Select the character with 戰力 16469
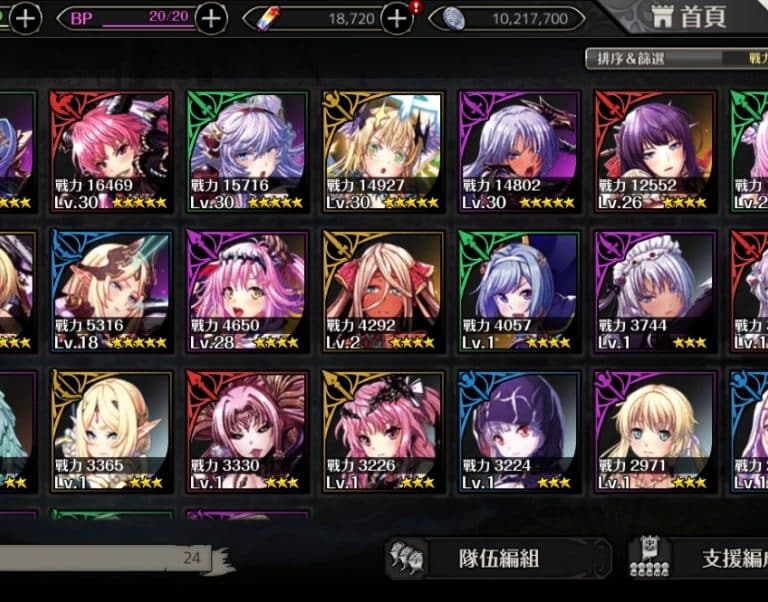The width and height of the screenshot is (768, 602). [x=111, y=152]
